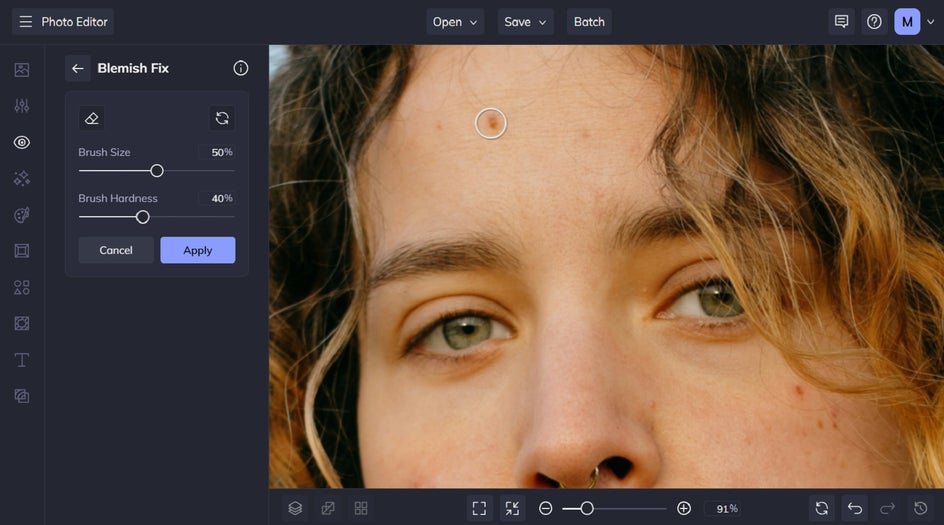
Task: Open the Touch Up eye sidebar tool
Action: tap(22, 142)
